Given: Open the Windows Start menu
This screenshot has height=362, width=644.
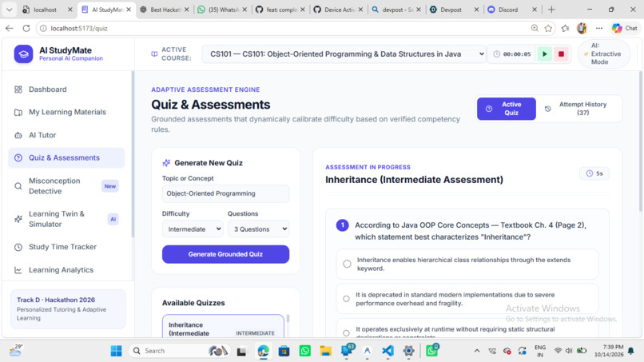Looking at the screenshot, I should tap(116, 351).
